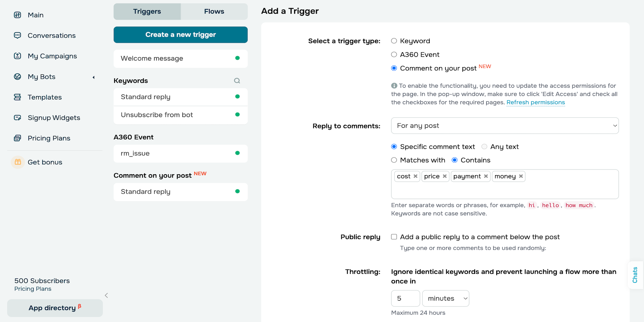Open Signup Widgets

click(x=54, y=117)
